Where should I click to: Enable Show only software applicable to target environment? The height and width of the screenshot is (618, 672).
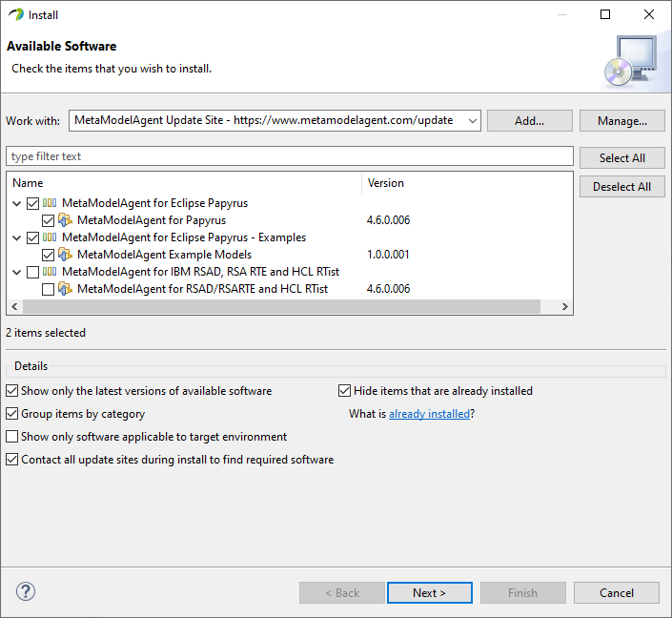click(12, 437)
